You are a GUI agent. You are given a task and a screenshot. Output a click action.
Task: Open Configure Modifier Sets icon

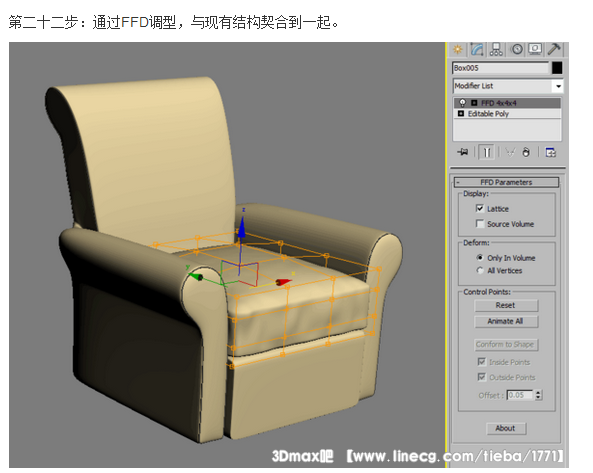550,152
